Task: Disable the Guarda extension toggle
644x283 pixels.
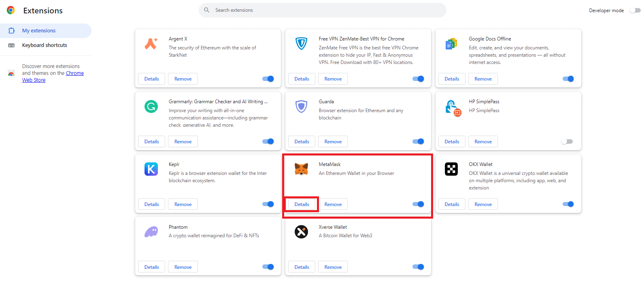Action: point(418,142)
